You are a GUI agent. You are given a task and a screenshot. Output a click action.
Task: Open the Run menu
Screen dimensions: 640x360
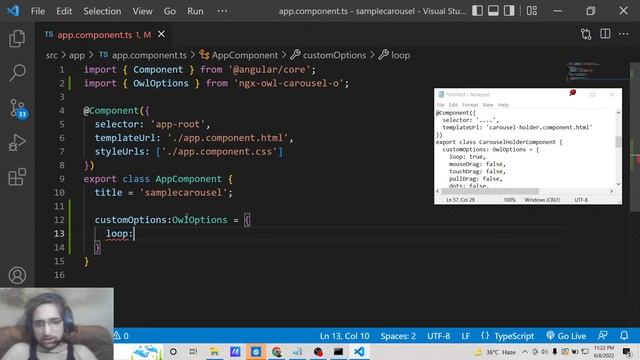[x=195, y=11]
